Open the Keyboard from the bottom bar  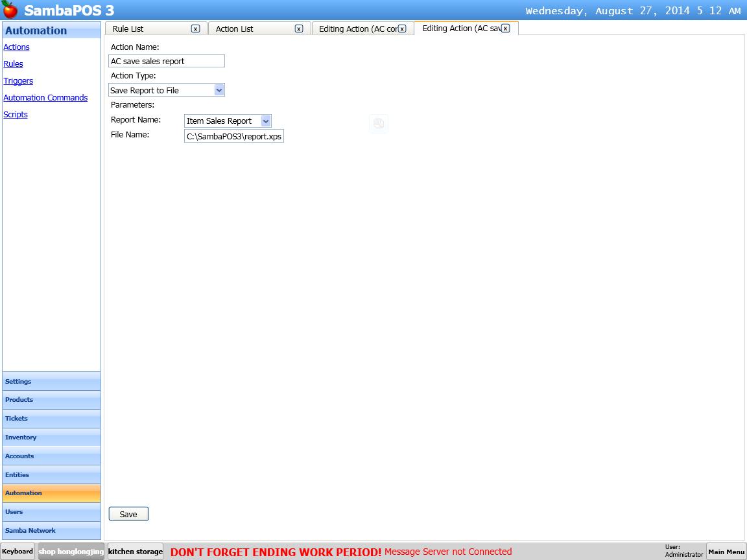(18, 552)
